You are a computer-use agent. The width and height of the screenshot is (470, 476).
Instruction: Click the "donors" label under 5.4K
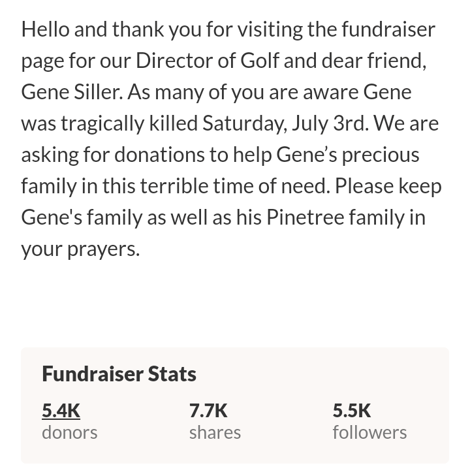tap(69, 432)
